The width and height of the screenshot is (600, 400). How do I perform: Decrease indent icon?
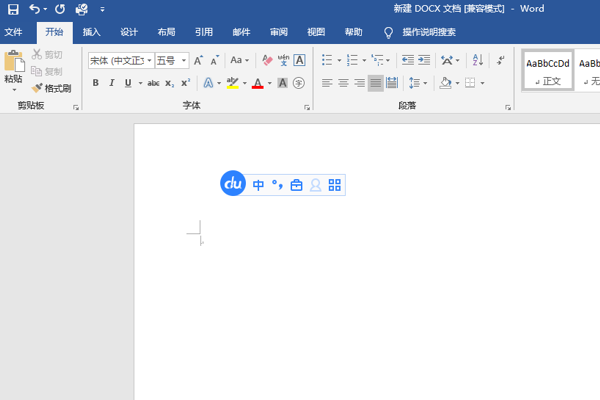[408, 60]
